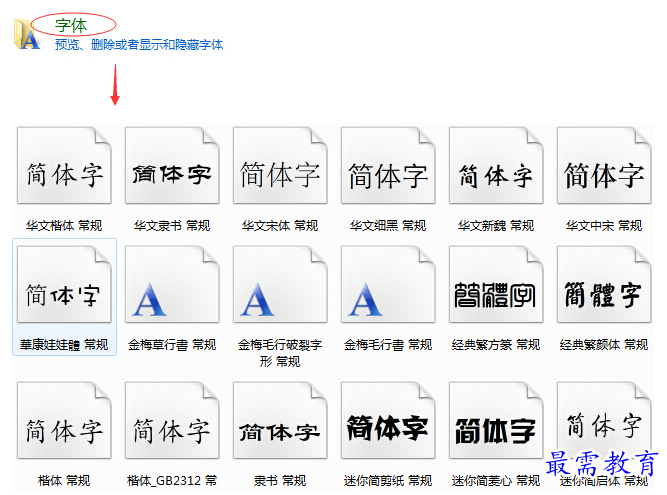Select the 经典繁方篆 font preview icon
Screen dimensions: 667x495
tap(496, 284)
